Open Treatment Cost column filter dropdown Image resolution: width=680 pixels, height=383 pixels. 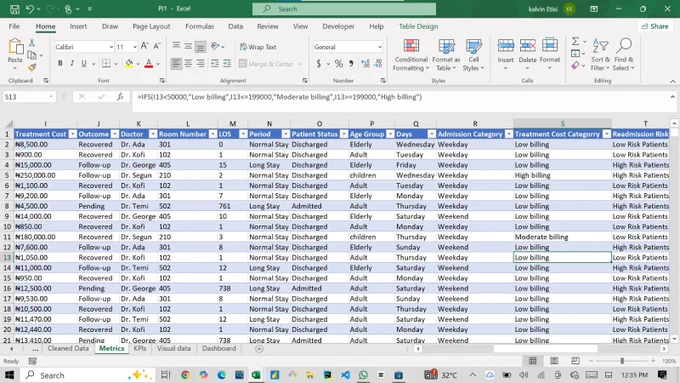[x=73, y=134]
